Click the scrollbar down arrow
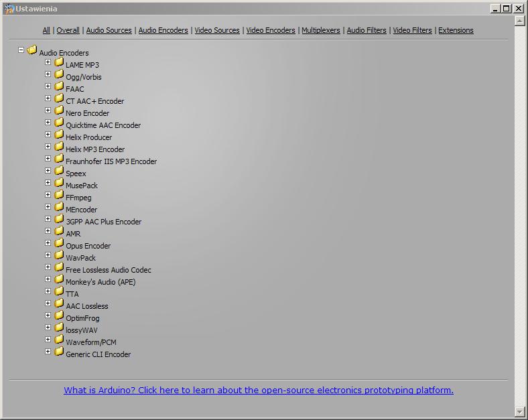 (519, 411)
